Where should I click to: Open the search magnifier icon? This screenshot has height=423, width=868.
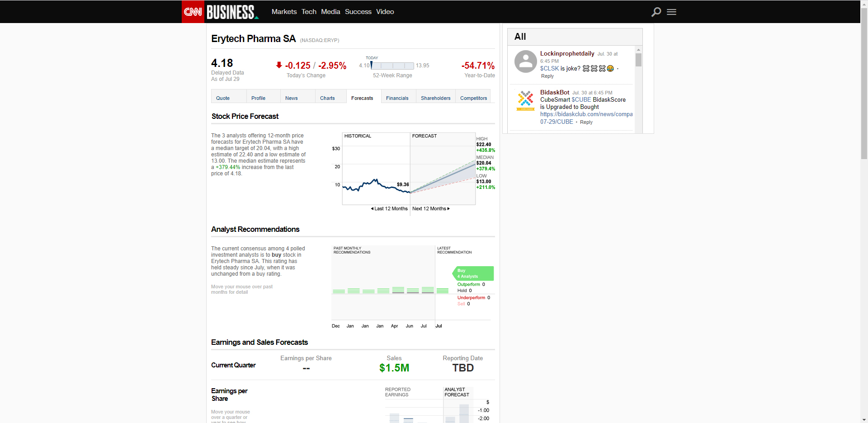[x=656, y=12]
